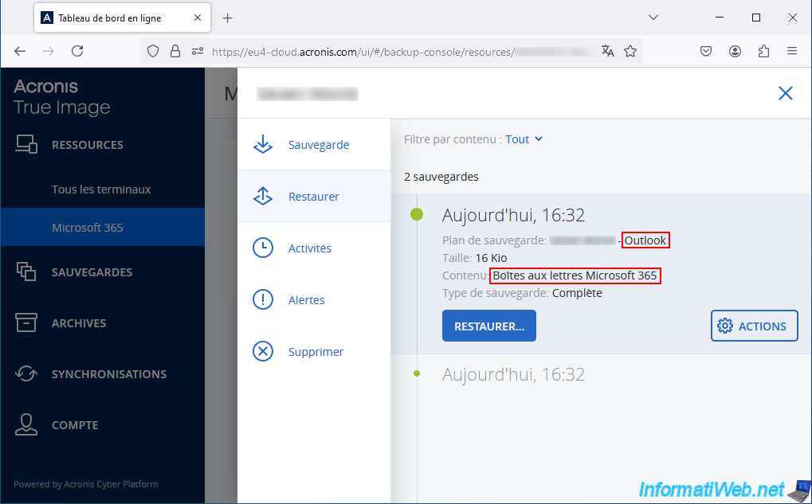Click the COMPTE user icon
812x504 pixels.
click(25, 425)
